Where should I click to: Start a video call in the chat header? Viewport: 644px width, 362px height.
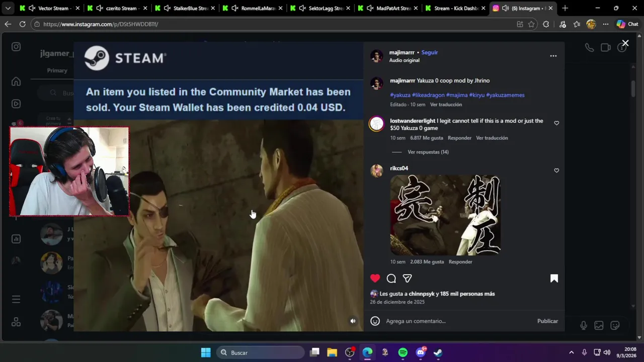click(x=606, y=47)
